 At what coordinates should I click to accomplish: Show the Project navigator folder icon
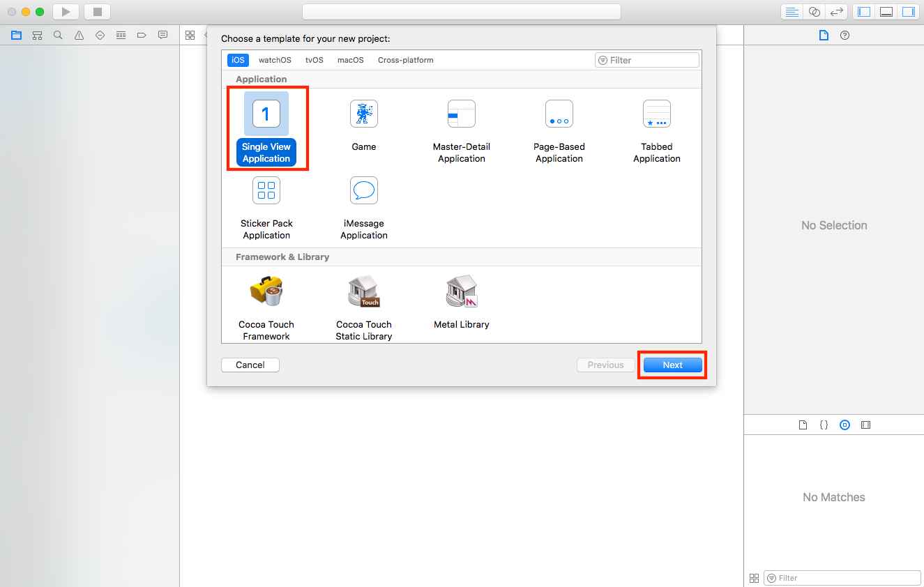(x=16, y=35)
